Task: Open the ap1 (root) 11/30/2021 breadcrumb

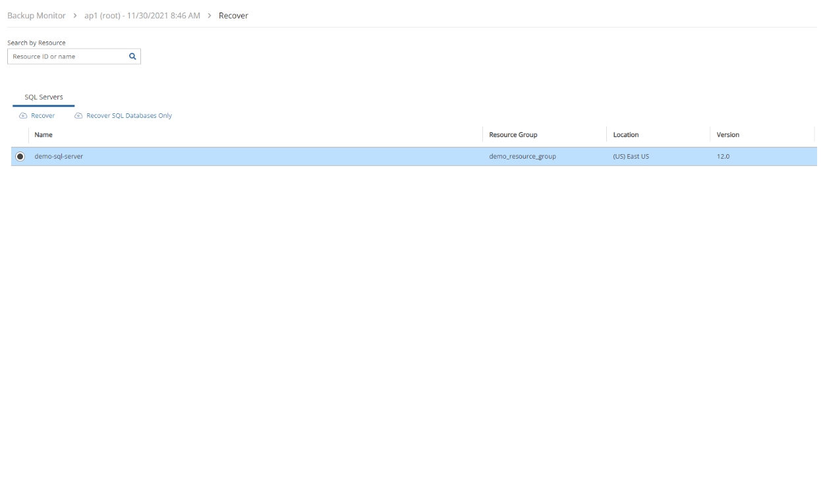Action: [142, 16]
